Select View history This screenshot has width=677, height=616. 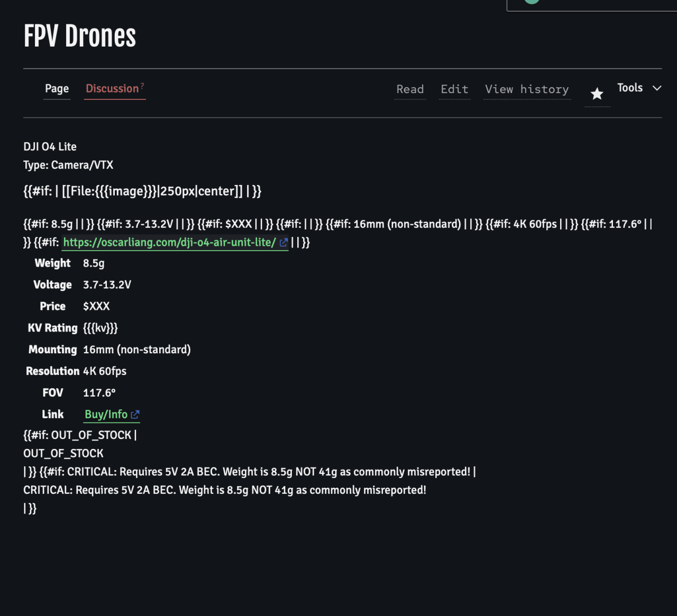[x=526, y=89]
